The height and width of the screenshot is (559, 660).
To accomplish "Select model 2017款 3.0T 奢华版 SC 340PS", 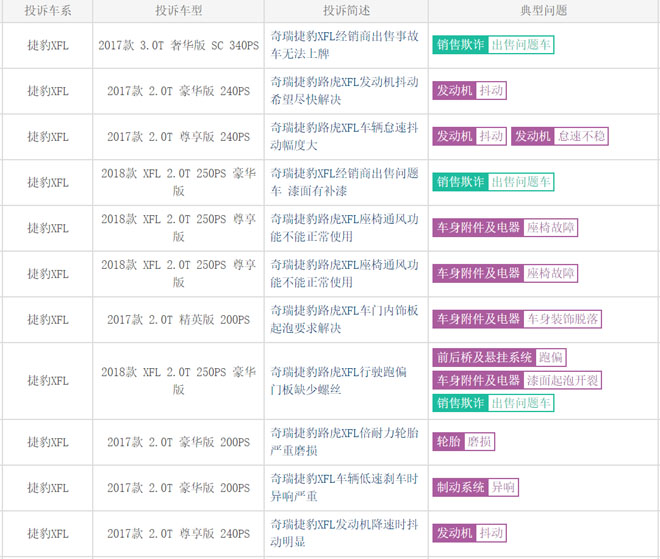I will point(178,45).
